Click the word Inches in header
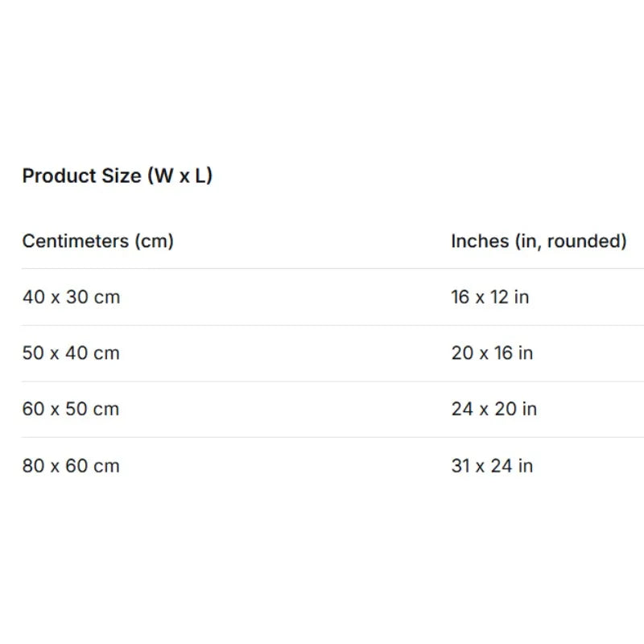The image size is (644, 644). (479, 241)
